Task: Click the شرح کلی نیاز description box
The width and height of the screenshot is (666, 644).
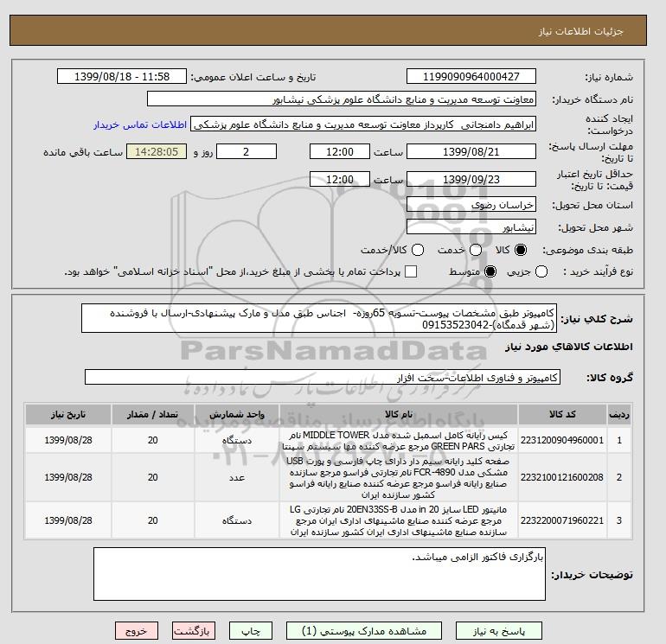Action: (319, 318)
